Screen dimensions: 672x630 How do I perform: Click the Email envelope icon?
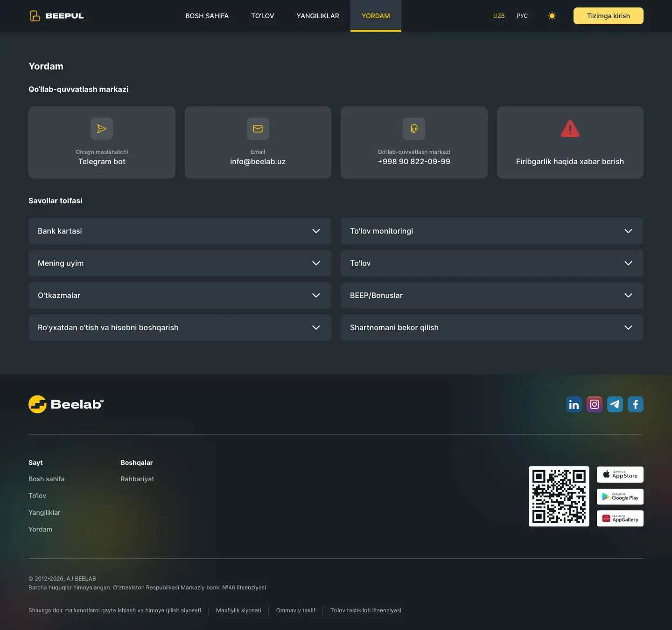[258, 129]
